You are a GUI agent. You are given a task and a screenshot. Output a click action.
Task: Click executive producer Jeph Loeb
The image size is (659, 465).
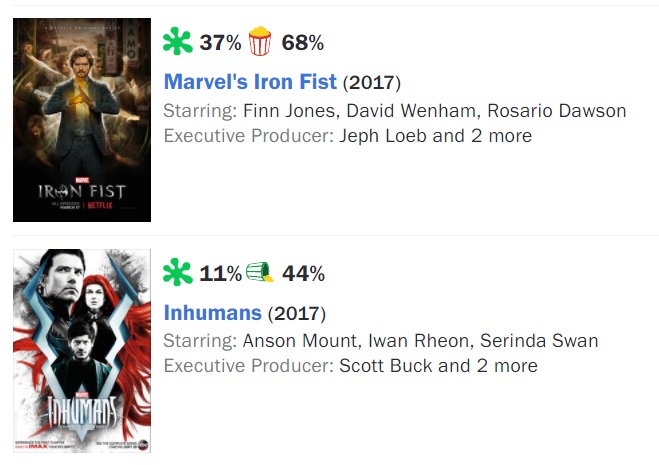383,136
